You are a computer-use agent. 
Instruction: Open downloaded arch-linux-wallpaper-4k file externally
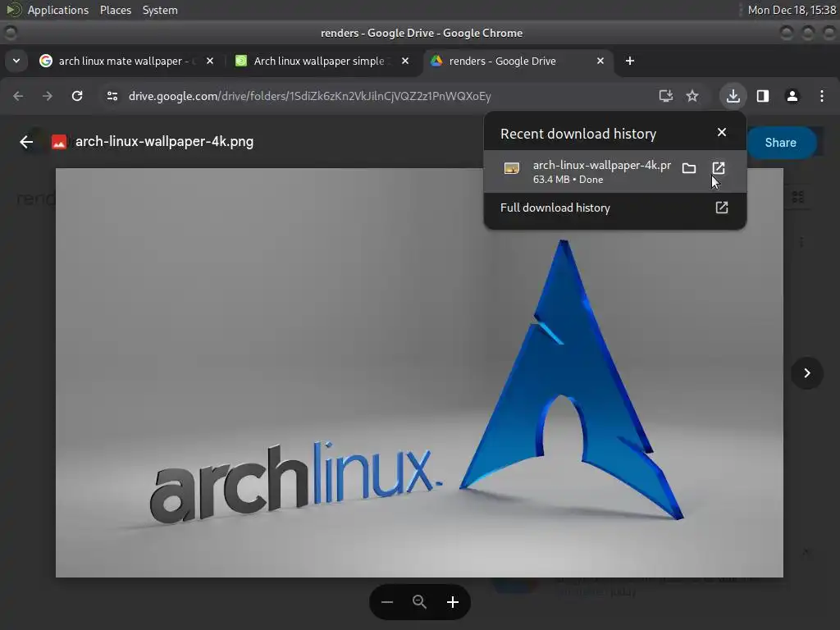pos(719,168)
